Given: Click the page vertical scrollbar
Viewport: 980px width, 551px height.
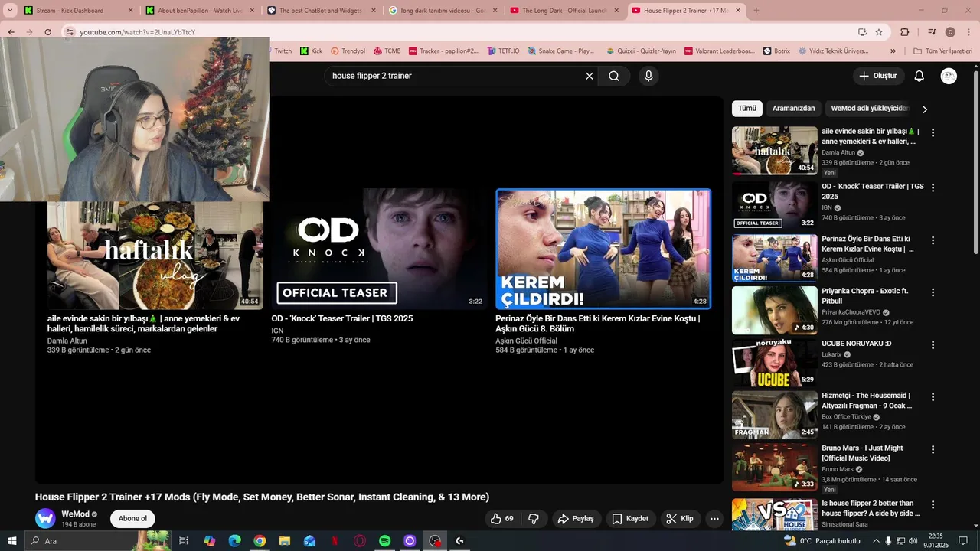Looking at the screenshot, I should [x=975, y=162].
